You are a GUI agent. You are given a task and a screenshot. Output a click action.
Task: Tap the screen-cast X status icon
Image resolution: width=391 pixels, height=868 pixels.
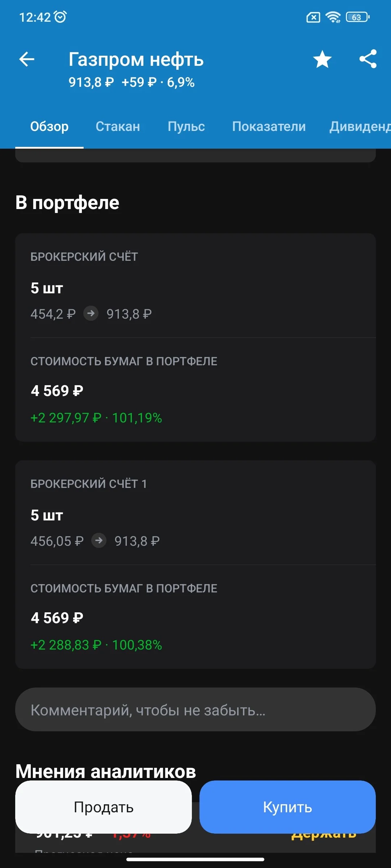point(313,17)
